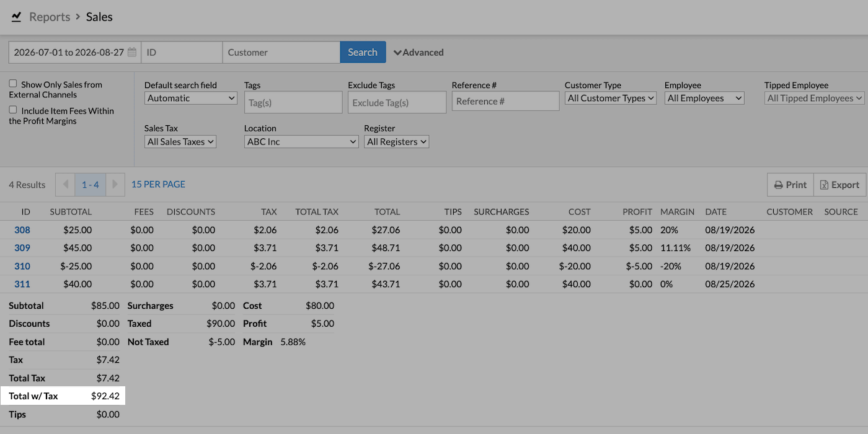Change the 15 PER PAGE setting
The image size is (868, 434).
[x=158, y=184]
